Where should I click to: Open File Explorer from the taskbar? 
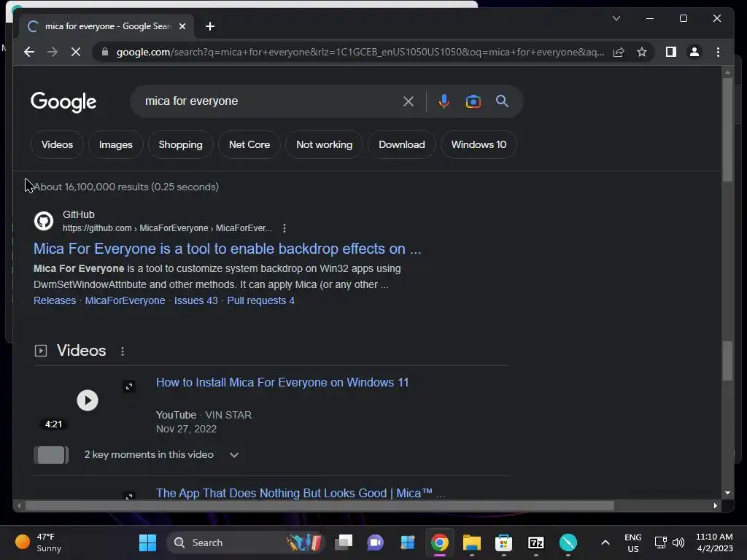pos(472,542)
